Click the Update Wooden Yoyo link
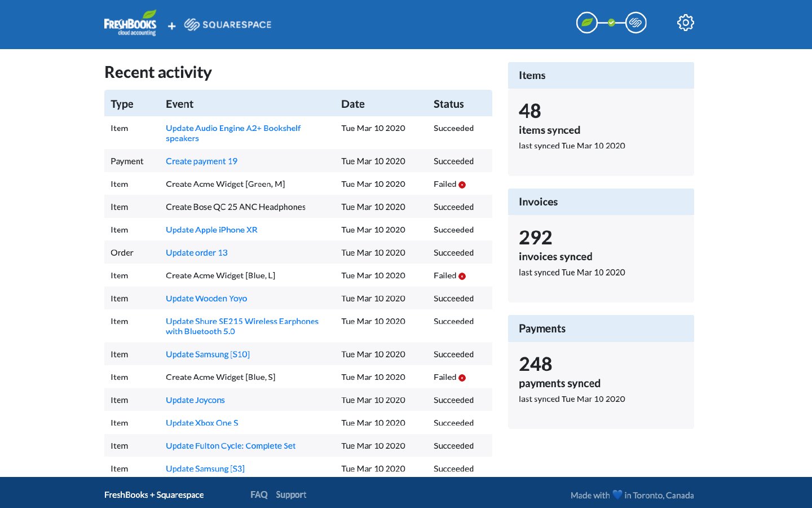 click(206, 298)
